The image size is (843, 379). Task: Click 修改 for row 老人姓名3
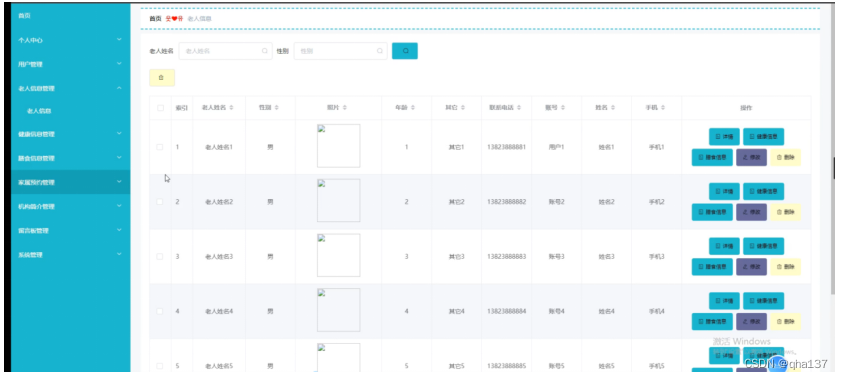(751, 267)
